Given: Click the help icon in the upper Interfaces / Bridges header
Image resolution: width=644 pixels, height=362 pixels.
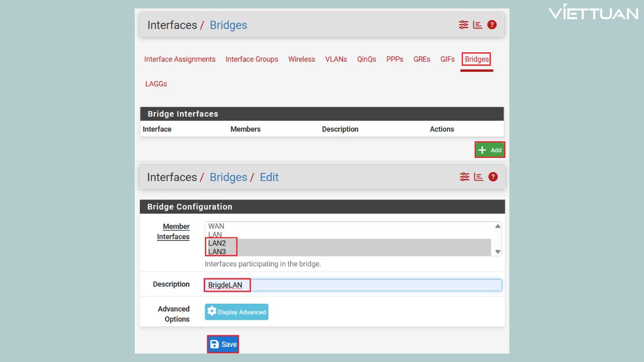Looking at the screenshot, I should coord(492,25).
